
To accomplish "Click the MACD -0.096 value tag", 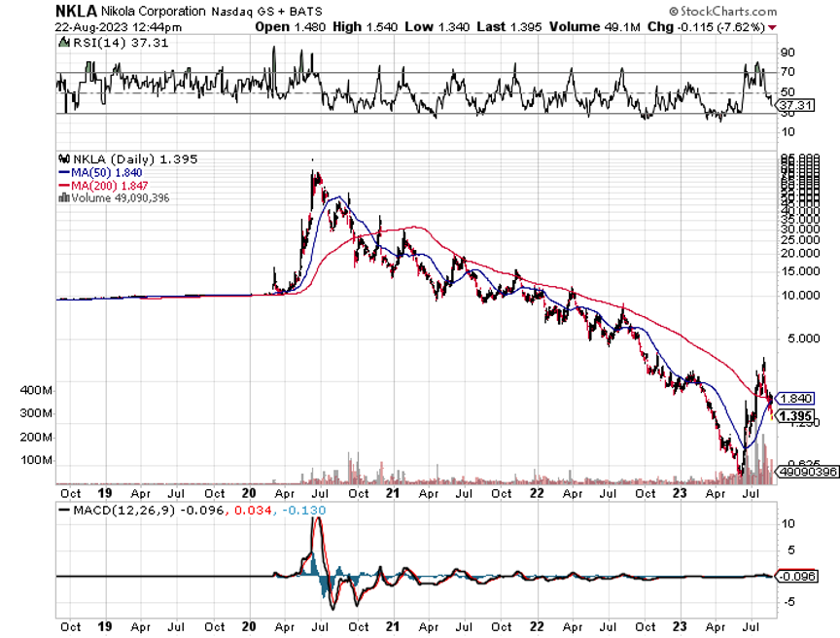I will pos(797,576).
